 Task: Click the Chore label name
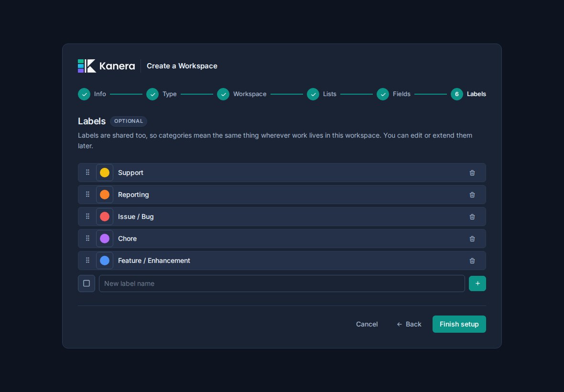click(127, 239)
